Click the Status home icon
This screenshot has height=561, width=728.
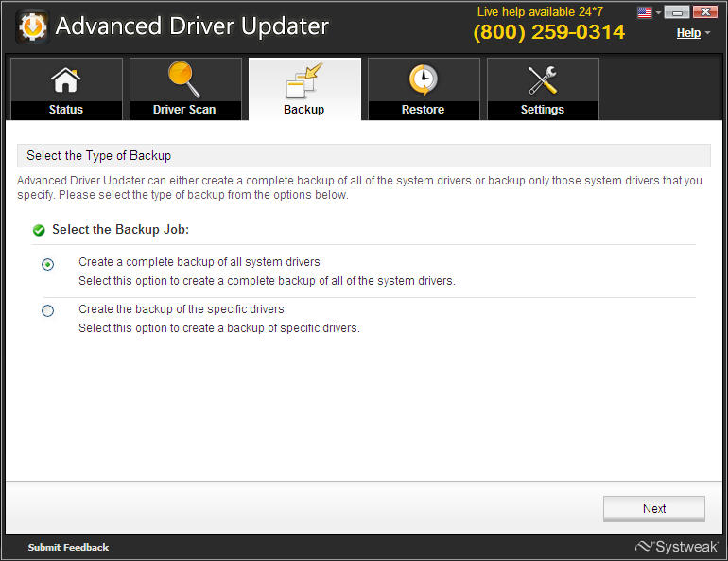[x=65, y=79]
